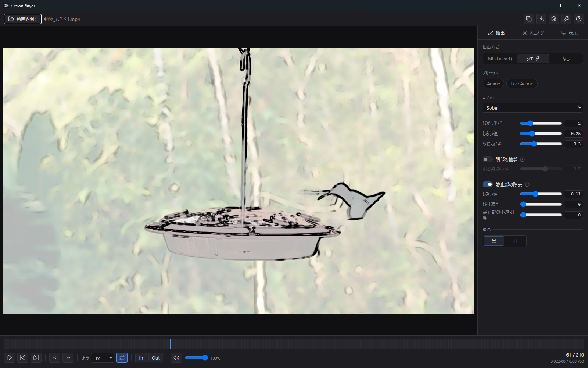Mute audio with speaker icon
Image resolution: width=588 pixels, height=368 pixels.
(x=176, y=358)
